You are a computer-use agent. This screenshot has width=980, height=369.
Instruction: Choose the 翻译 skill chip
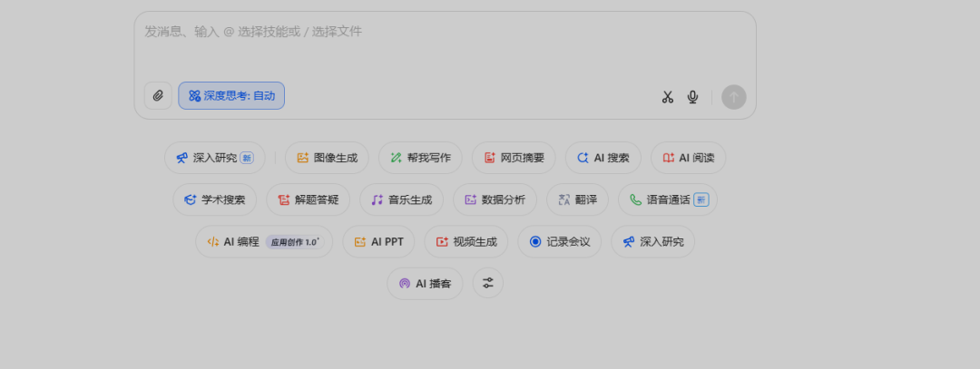coord(577,199)
